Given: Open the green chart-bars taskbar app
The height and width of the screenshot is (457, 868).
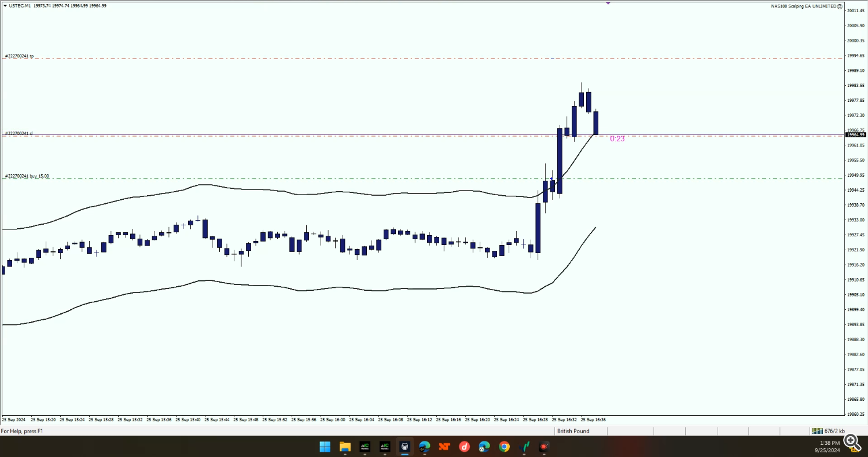Looking at the screenshot, I should coord(524,447).
